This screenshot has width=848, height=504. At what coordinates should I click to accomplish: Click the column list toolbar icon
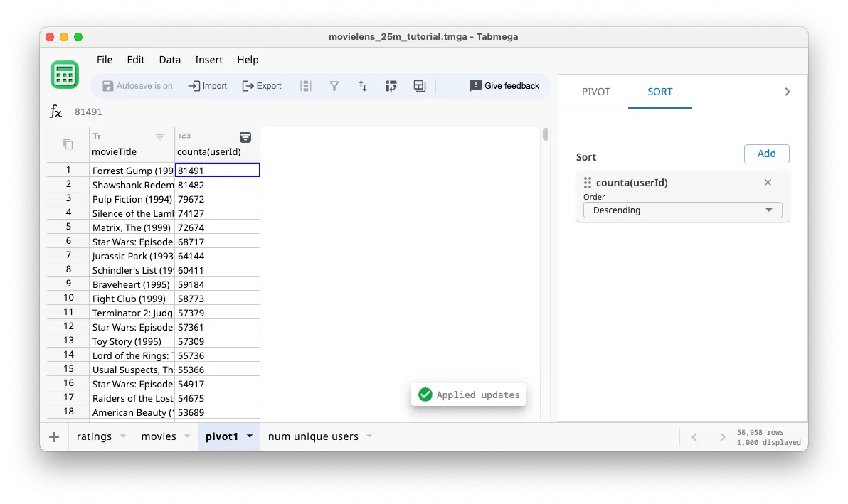click(305, 85)
